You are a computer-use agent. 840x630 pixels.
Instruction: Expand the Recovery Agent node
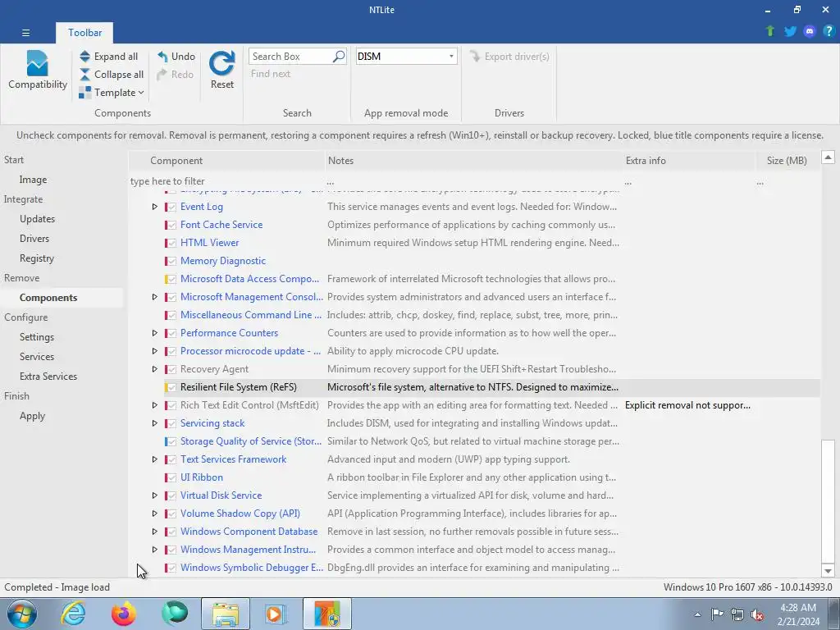pyautogui.click(x=154, y=369)
